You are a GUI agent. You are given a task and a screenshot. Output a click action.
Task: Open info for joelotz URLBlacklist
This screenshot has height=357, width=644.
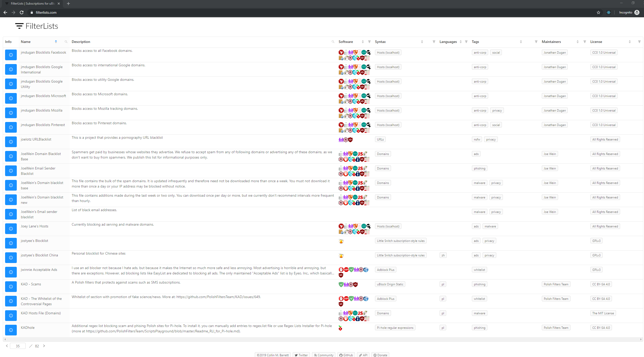(11, 142)
